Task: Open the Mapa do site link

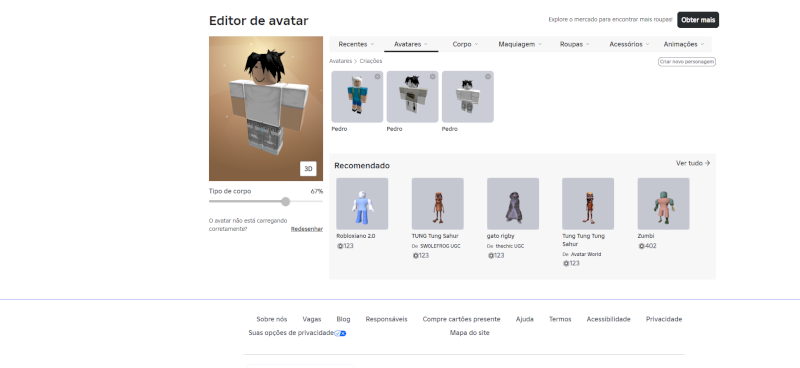Action: [x=469, y=333]
